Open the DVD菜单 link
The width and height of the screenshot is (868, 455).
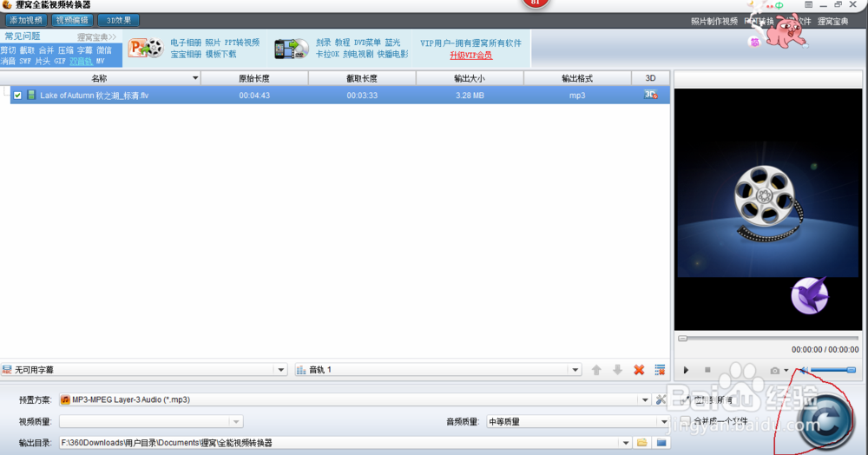[367, 43]
